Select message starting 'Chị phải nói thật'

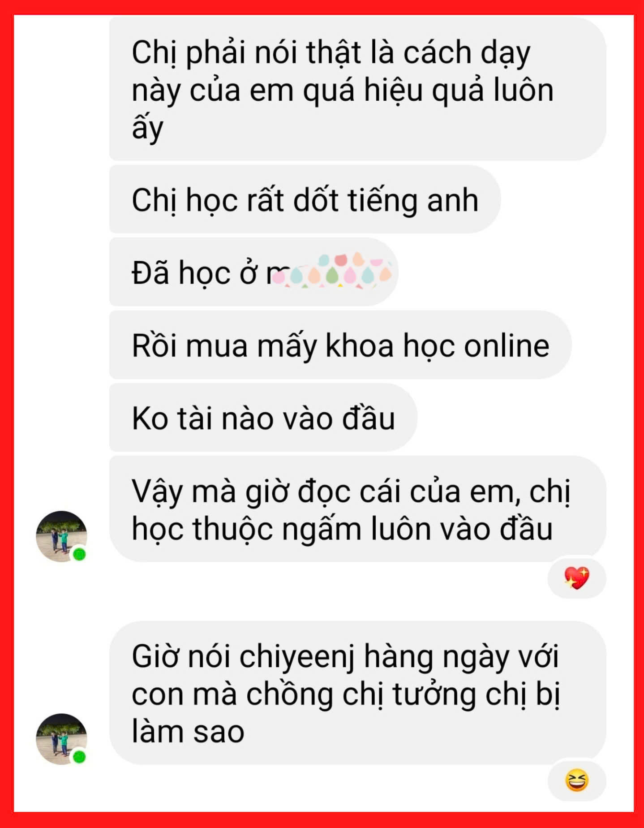[x=358, y=89]
